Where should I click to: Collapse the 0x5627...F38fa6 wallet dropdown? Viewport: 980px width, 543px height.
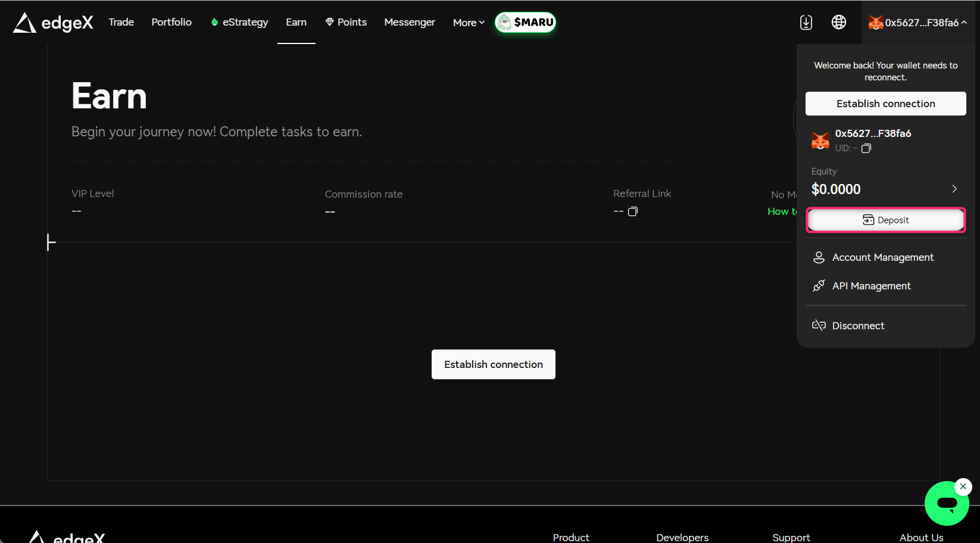coord(917,23)
